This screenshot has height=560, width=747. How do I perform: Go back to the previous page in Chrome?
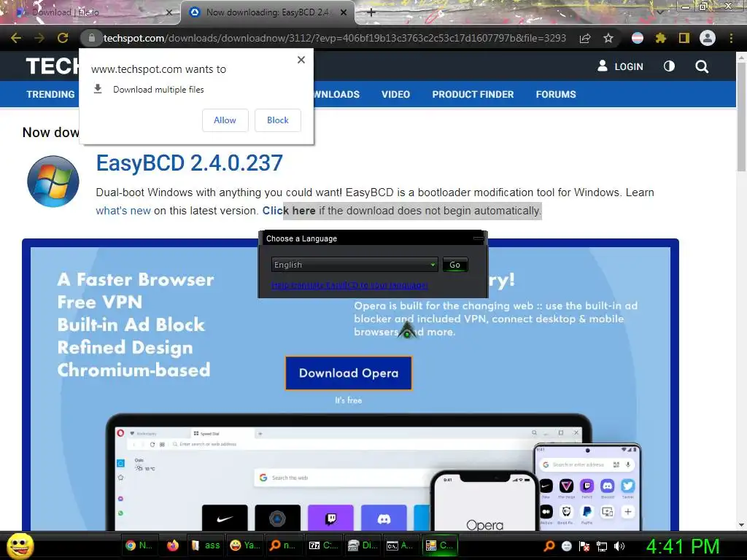tap(16, 38)
